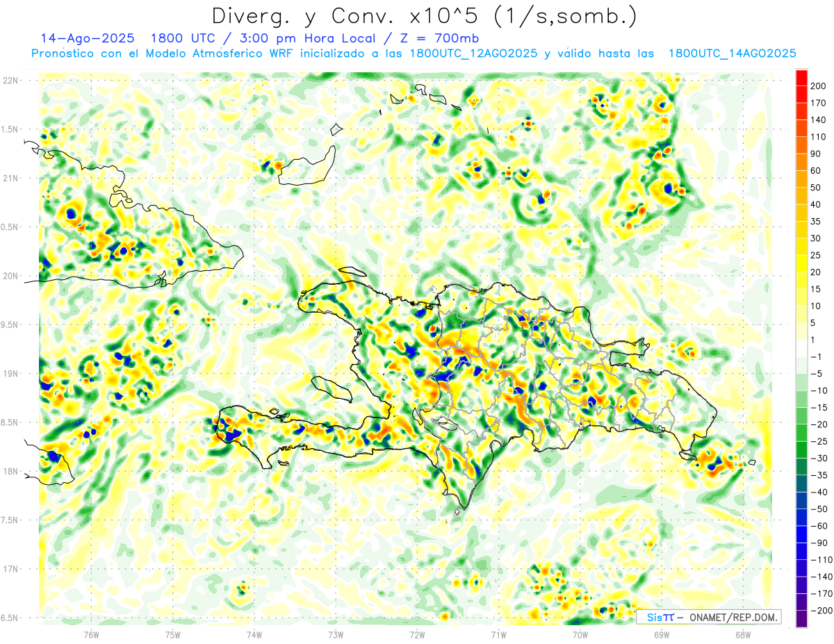Click the '-15' colorbar value
The width and height of the screenshot is (834, 644).
pos(820,408)
